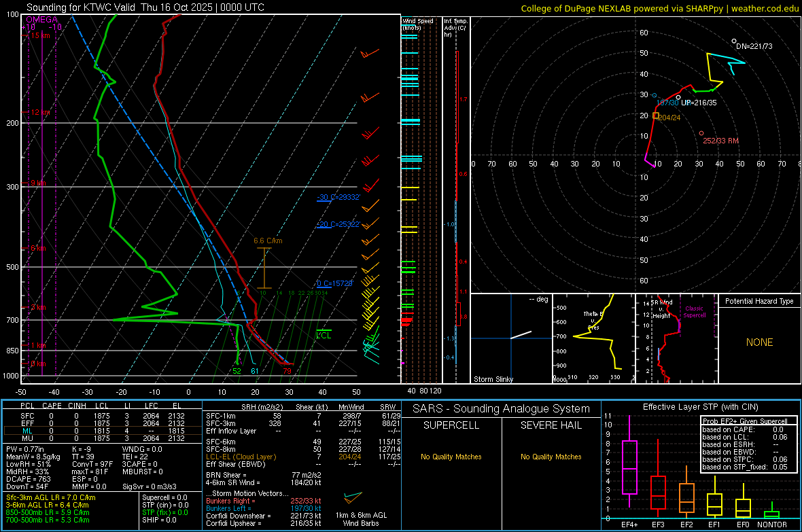This screenshot has height=532, width=802.
Task: Select the highlighted ML parcel row
Action: 103,431
